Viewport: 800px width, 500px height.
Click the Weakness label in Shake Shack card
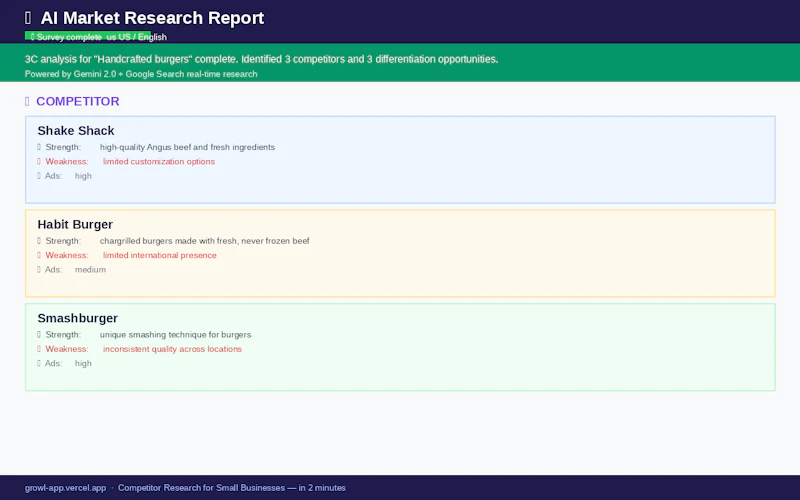tap(67, 161)
